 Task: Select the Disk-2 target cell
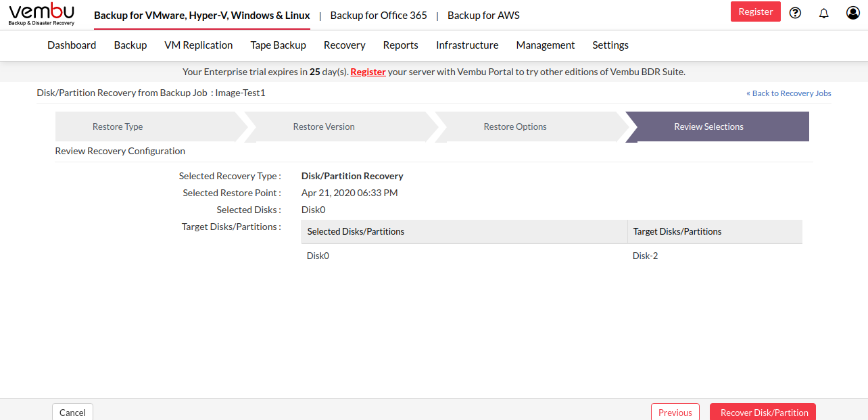tap(645, 256)
